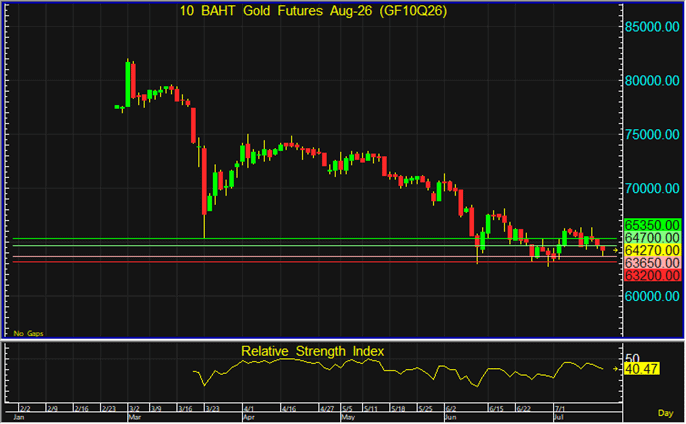686x424 pixels.
Task: Click the pink 63650.00 price tag
Action: point(652,263)
